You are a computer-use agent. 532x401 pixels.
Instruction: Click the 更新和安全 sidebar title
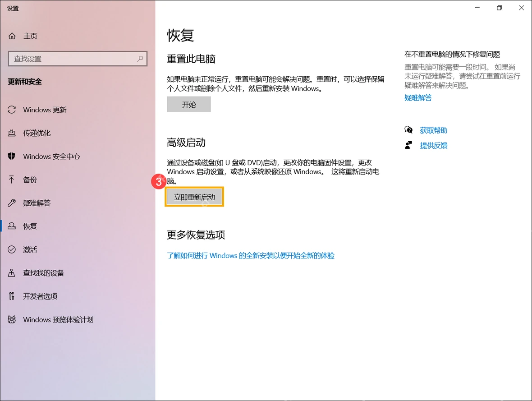(x=25, y=82)
